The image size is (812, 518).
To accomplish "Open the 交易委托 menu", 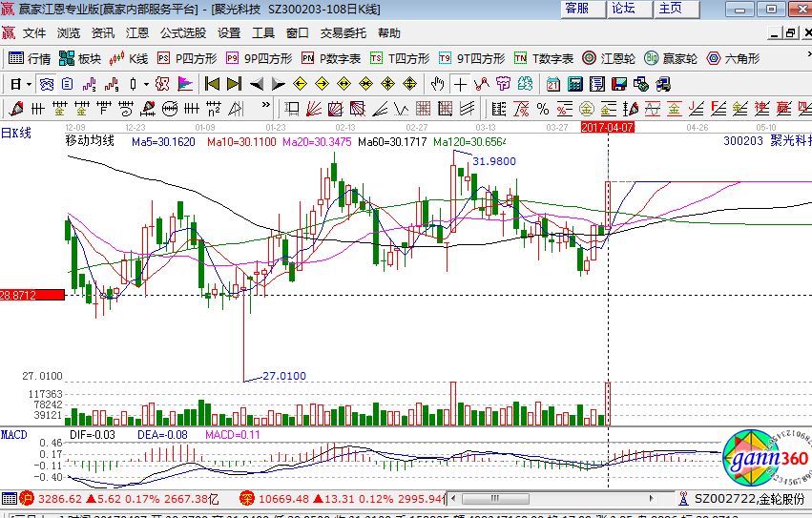I will pyautogui.click(x=343, y=33).
